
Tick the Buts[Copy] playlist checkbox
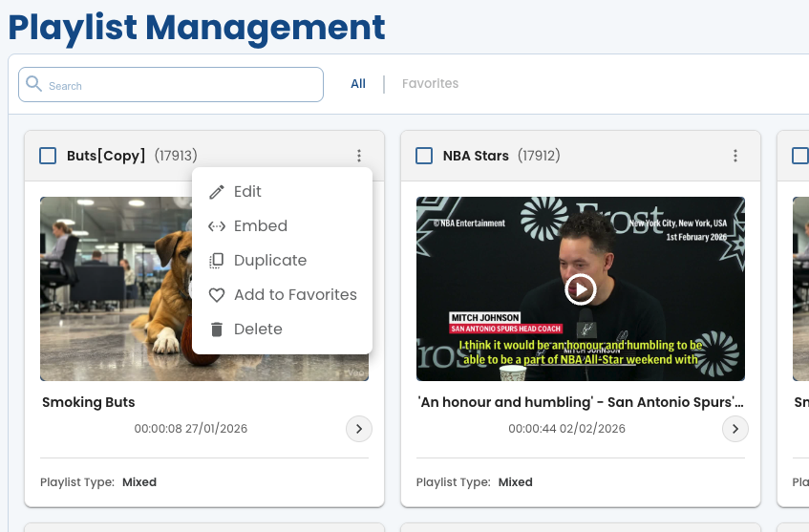click(48, 156)
